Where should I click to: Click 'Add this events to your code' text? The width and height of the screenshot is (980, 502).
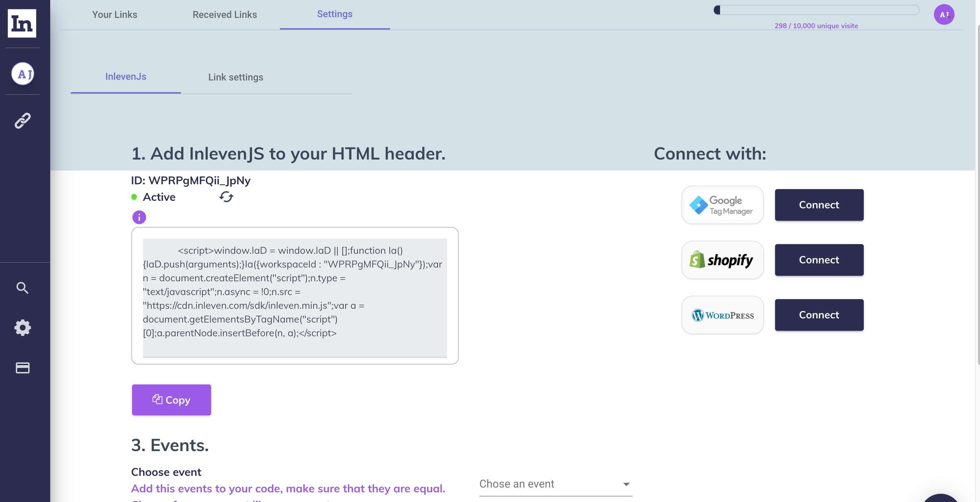288,488
